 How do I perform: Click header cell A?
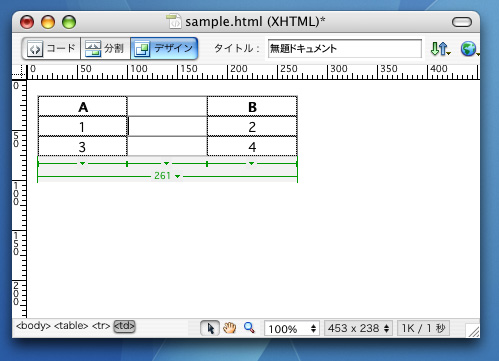(x=83, y=106)
